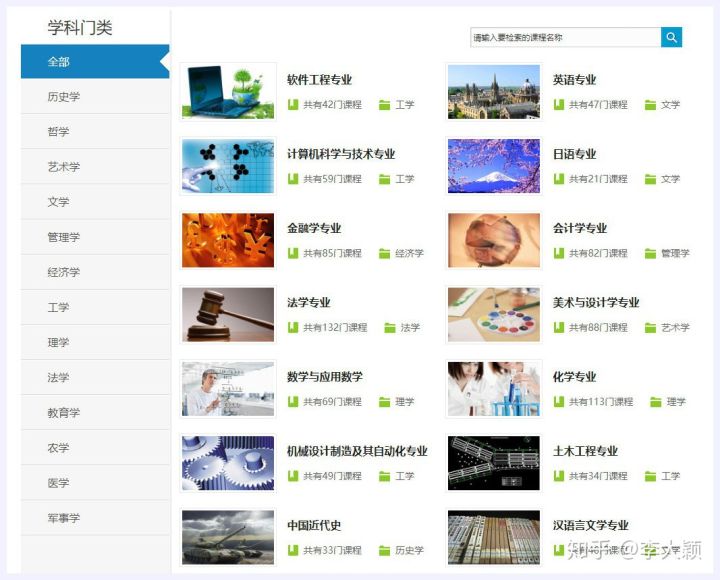This screenshot has height=580, width=720.
Task: Open the 英语专业 course title
Action: coord(574,80)
